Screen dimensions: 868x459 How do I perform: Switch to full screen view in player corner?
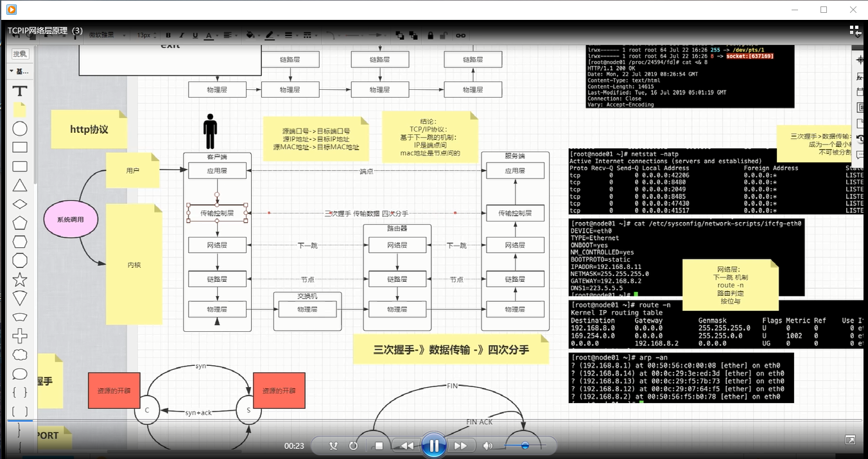point(850,440)
